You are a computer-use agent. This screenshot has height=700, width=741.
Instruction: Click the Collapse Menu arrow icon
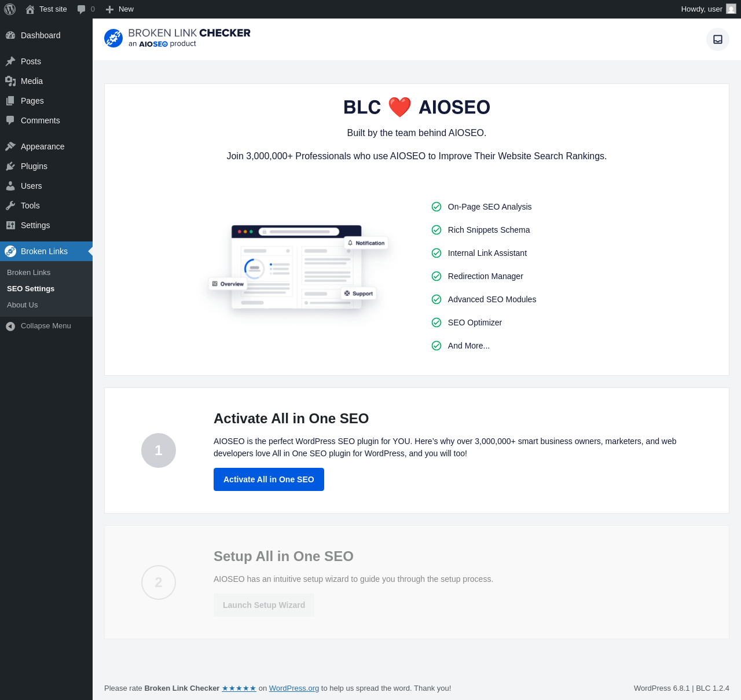10,327
